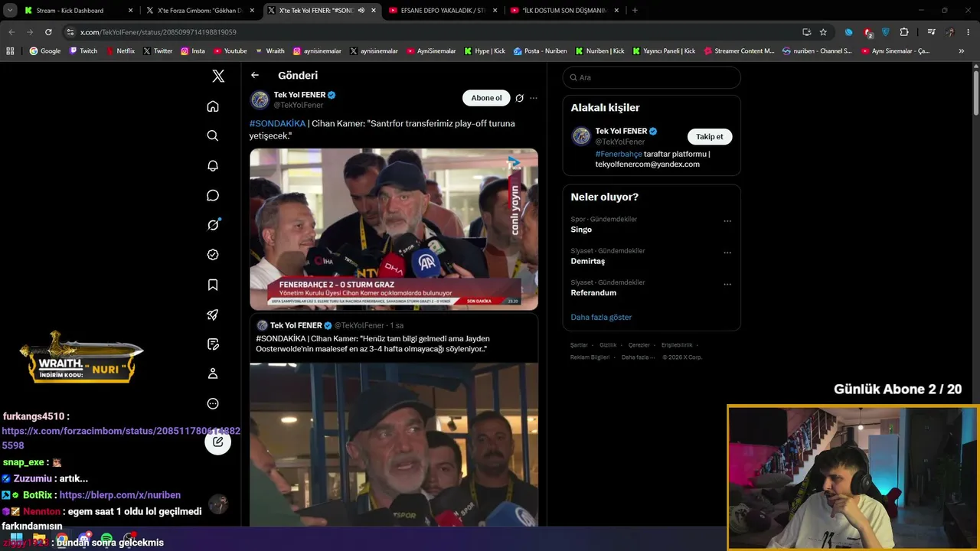Open the browser extensions puzzle icon

click(904, 32)
